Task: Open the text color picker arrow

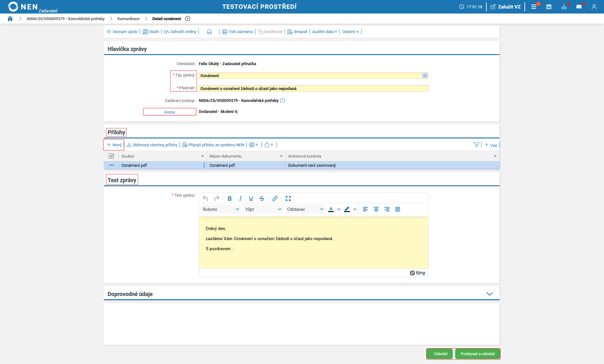Action: click(x=339, y=209)
